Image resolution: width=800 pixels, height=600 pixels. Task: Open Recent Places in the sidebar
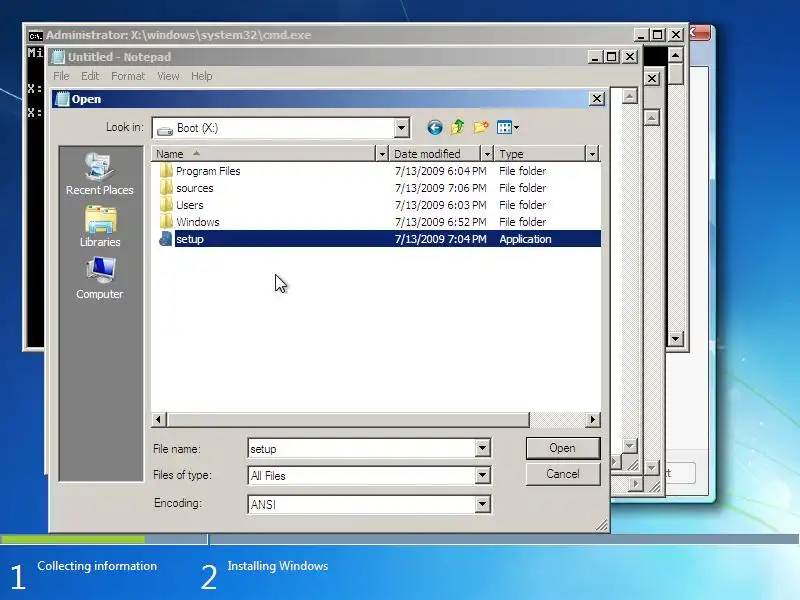(x=100, y=174)
